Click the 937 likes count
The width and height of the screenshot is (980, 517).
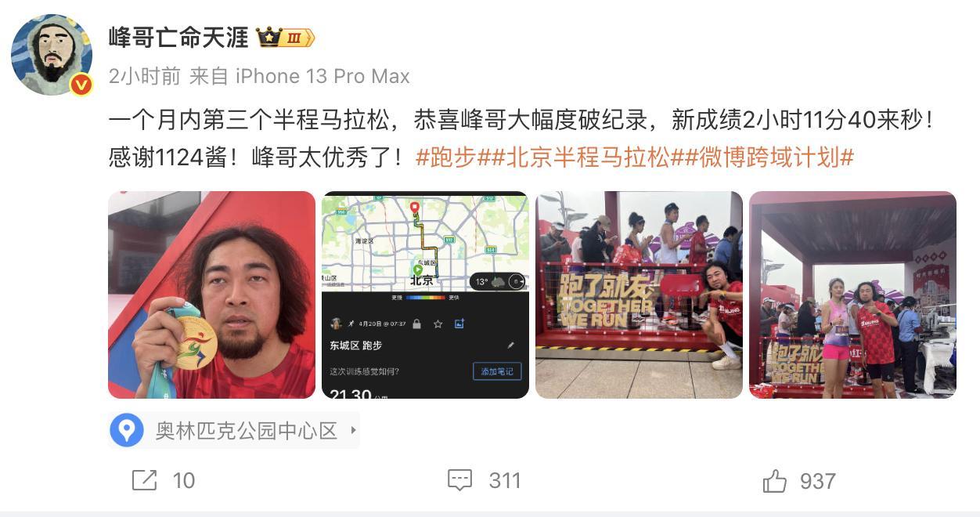[818, 480]
